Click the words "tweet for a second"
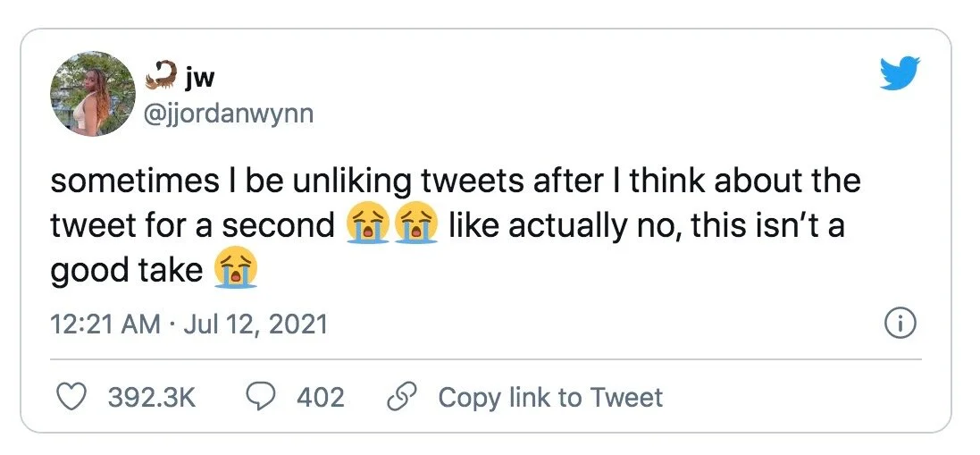 191,225
